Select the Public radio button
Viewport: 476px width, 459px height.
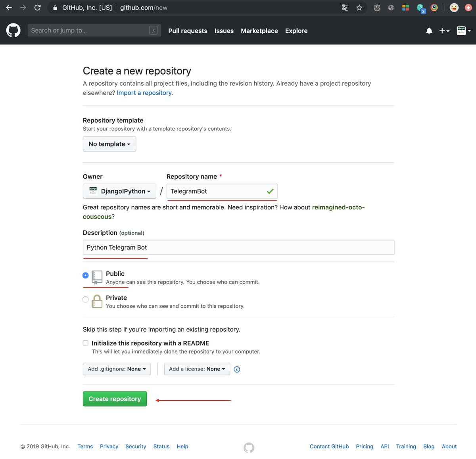(85, 275)
